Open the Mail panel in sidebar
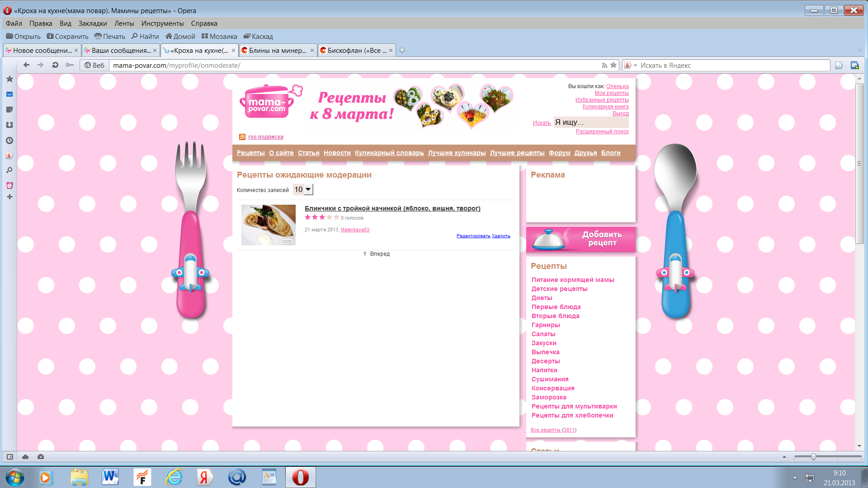868x488 pixels. 9,94
